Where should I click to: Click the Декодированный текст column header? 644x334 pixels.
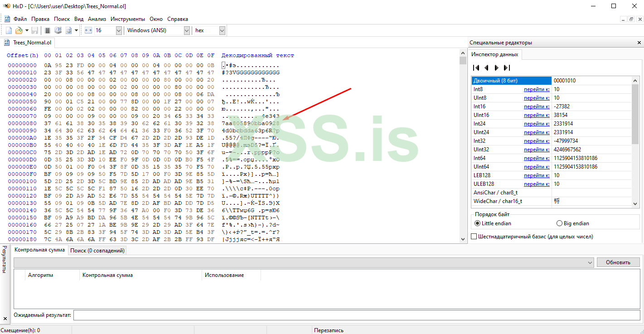pyautogui.click(x=257, y=55)
